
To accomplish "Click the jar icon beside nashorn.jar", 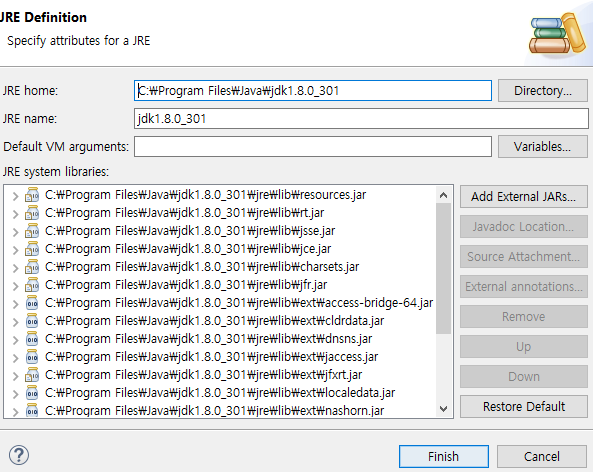I will (x=32, y=410).
